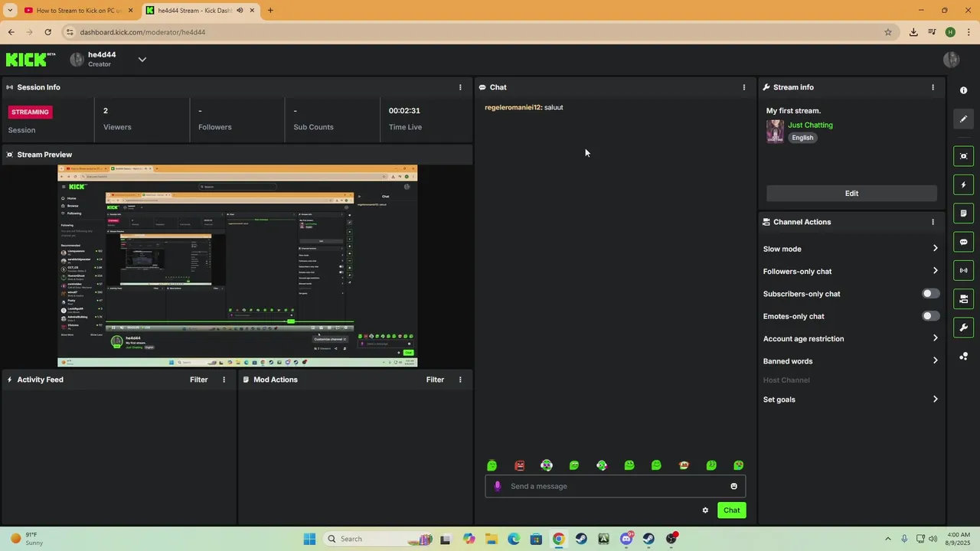Click the English language tag
Viewport: 980px width, 551px height.
(802, 138)
